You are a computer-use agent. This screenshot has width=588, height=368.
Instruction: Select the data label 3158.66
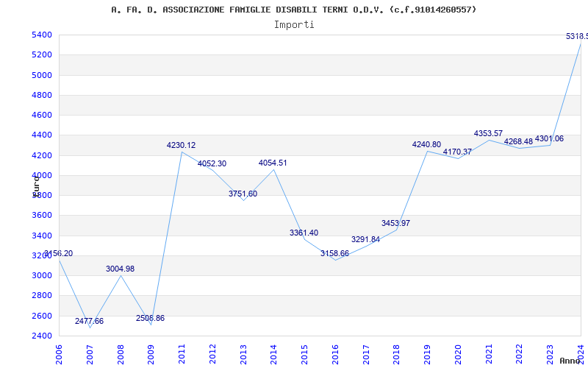[335, 253]
